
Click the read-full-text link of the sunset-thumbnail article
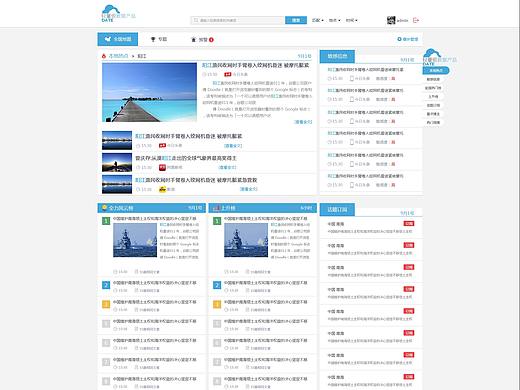[x=227, y=167]
